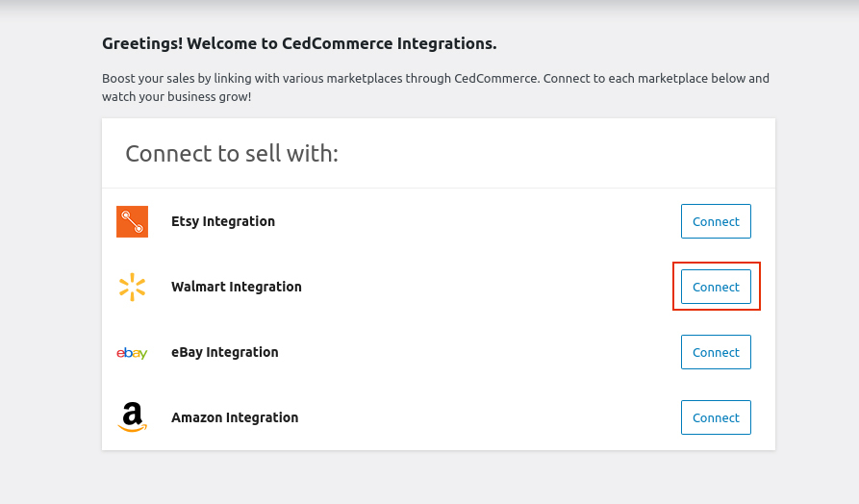Select the Etsy Integration label
Viewport: 859px width, 504px height.
223,221
